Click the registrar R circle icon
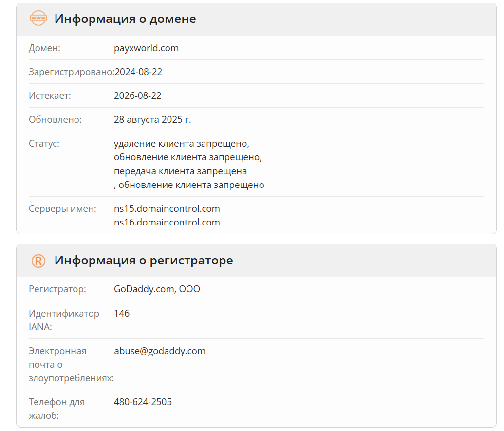 point(38,261)
